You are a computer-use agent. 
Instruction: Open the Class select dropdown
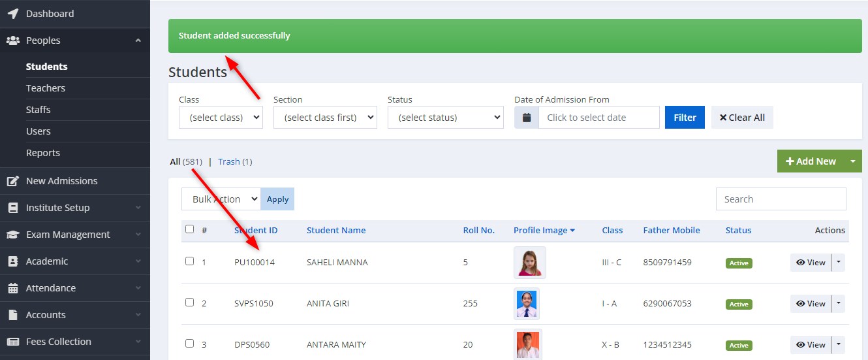coord(221,118)
